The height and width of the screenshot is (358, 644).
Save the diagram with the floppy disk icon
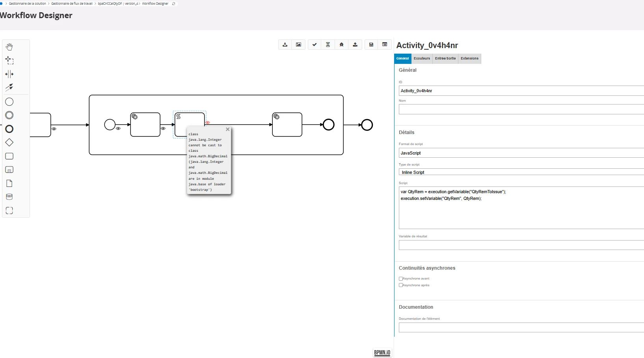click(371, 45)
